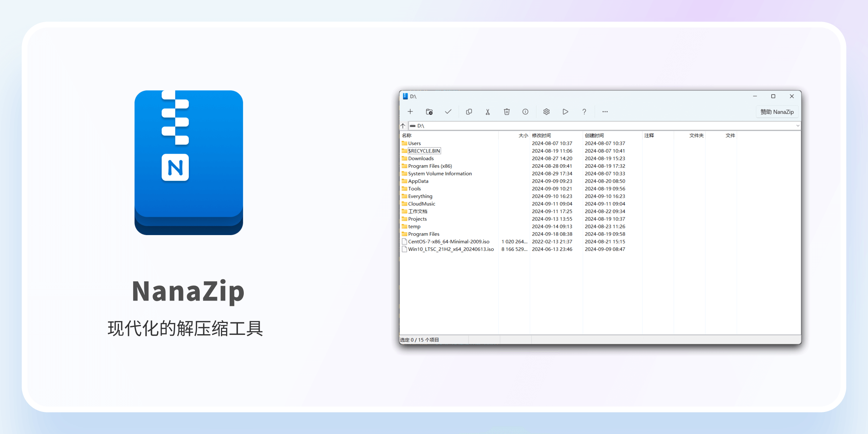Click the folder icon beside Projects

pos(404,219)
